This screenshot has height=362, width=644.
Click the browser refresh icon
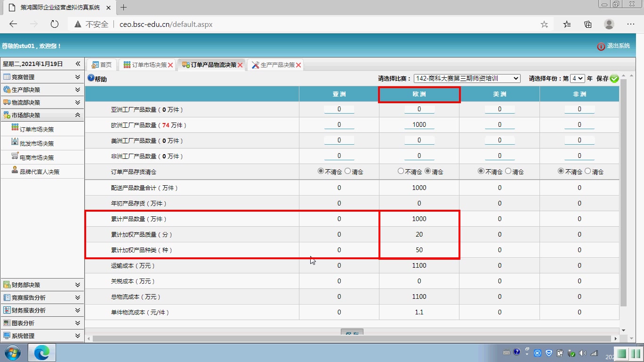[x=55, y=24]
